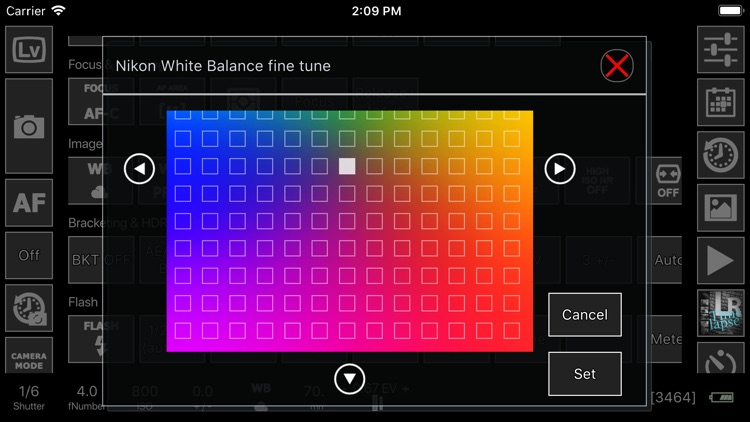This screenshot has height=422, width=750.
Task: Tap the 1/6 Shutter speed value
Action: 29,398
